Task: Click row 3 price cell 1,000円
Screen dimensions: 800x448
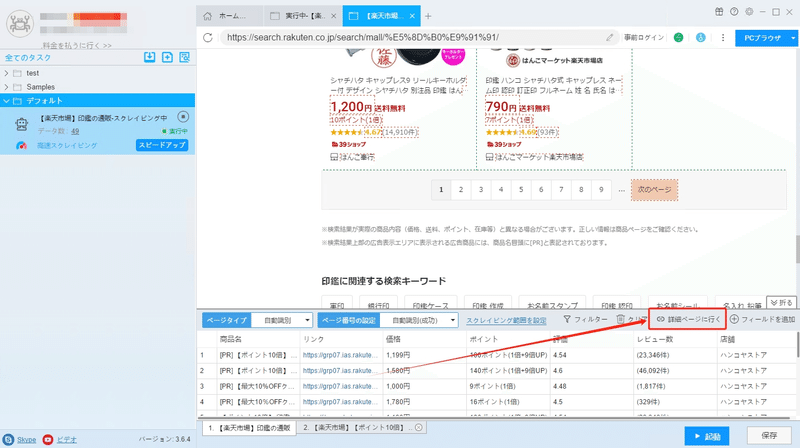Action: pyautogui.click(x=424, y=386)
